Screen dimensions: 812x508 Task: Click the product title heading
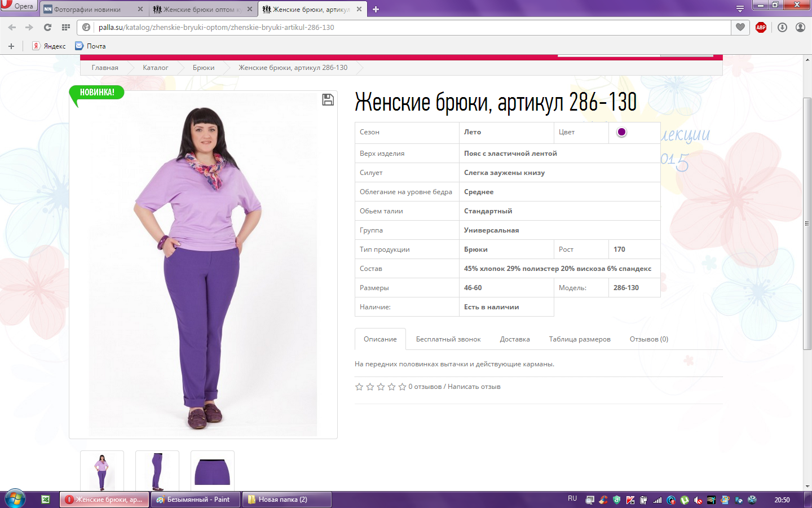[x=496, y=102]
